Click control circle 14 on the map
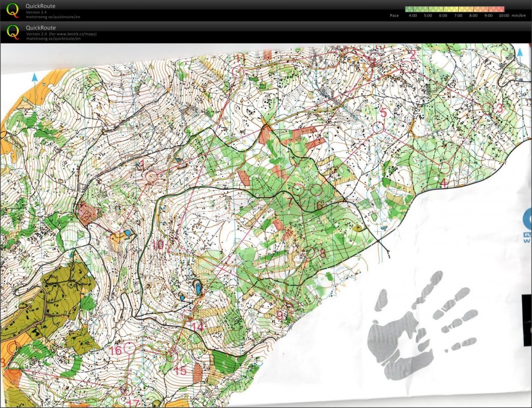 click(x=188, y=316)
